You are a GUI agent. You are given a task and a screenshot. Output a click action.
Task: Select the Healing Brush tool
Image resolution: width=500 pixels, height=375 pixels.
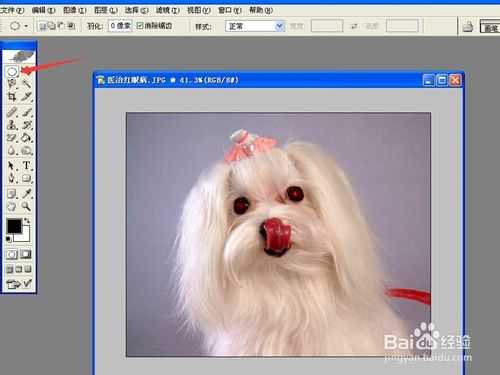[12, 112]
